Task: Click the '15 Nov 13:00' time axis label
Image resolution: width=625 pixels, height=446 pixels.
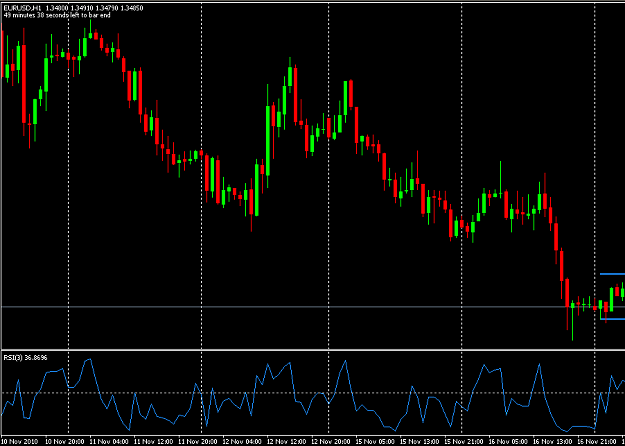Action: point(419,442)
